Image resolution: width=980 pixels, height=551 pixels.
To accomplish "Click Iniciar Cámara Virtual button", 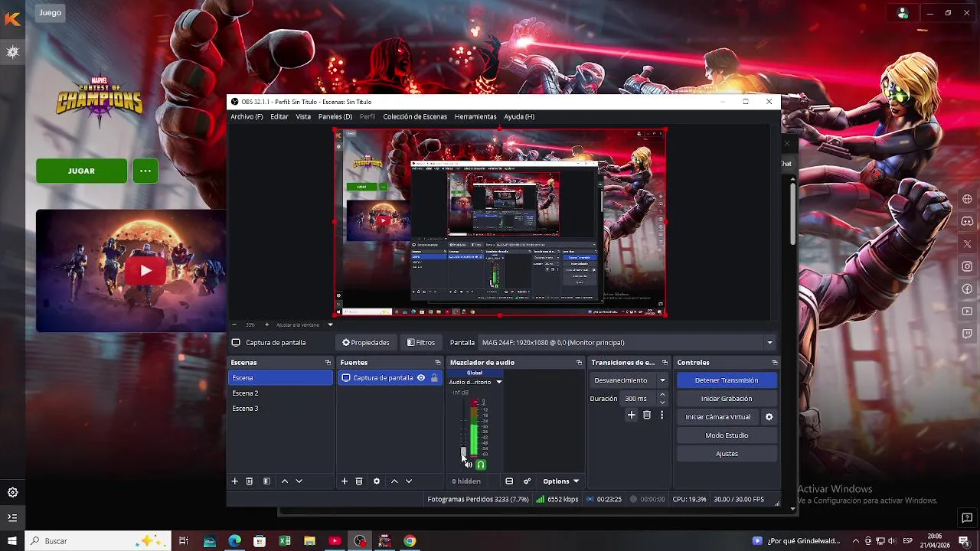I will coord(718,417).
